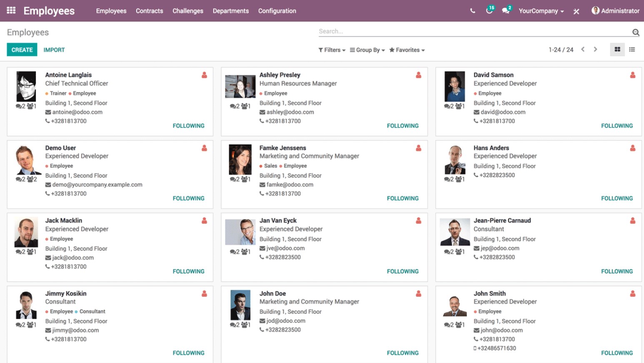The height and width of the screenshot is (363, 644).
Task: Click presence icon on Jimmy Kosikin card
Action: pyautogui.click(x=204, y=293)
